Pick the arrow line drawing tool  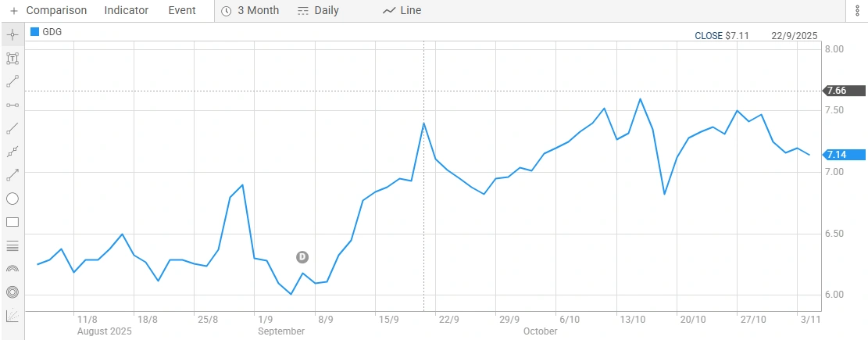(13, 175)
